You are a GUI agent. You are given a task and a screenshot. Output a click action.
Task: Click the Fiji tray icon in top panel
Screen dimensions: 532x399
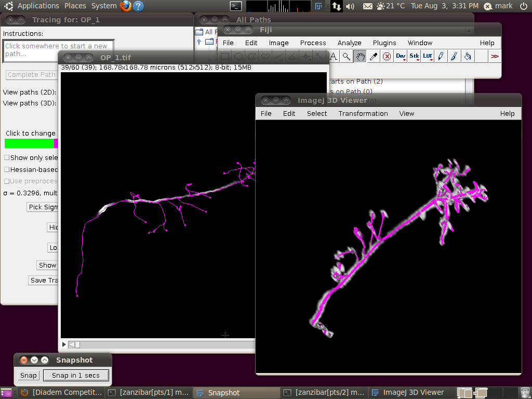[x=318, y=6]
